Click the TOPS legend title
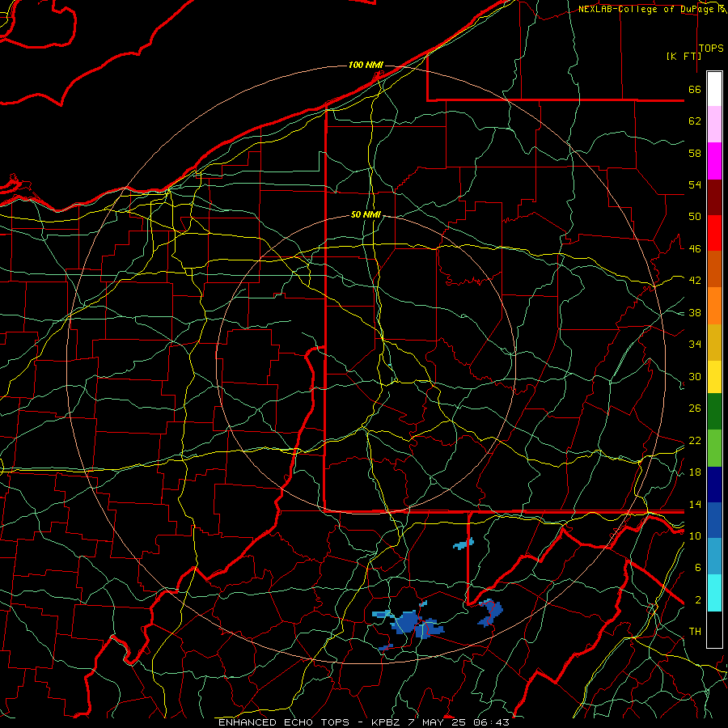Viewport: 728px width, 728px height. pyautogui.click(x=711, y=48)
